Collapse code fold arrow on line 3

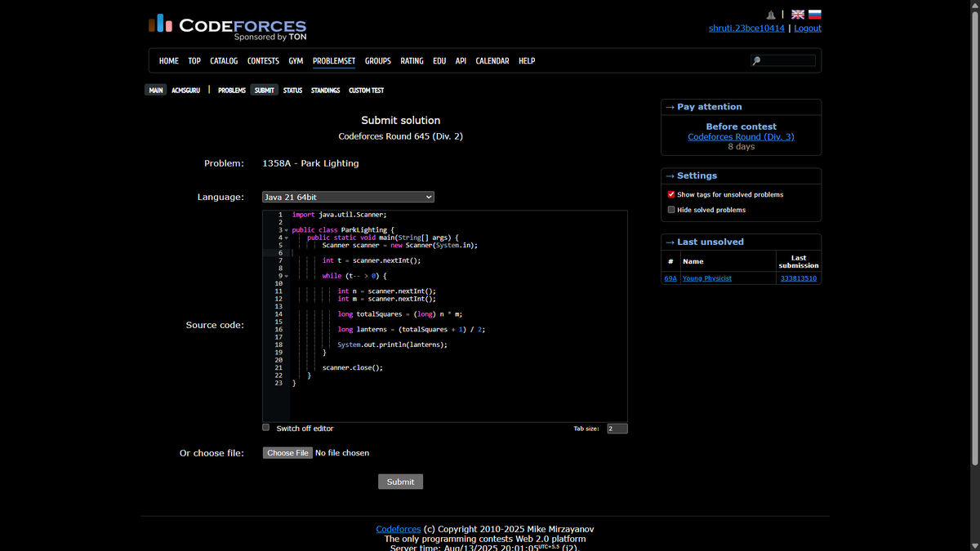click(286, 230)
